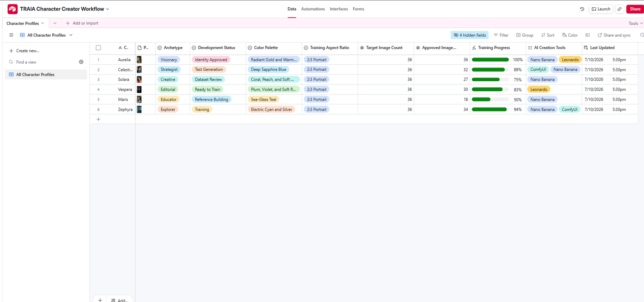Viewport: 644px width, 302px height.
Task: Select Vespera's Leonardo tool tag
Action: click(x=539, y=89)
